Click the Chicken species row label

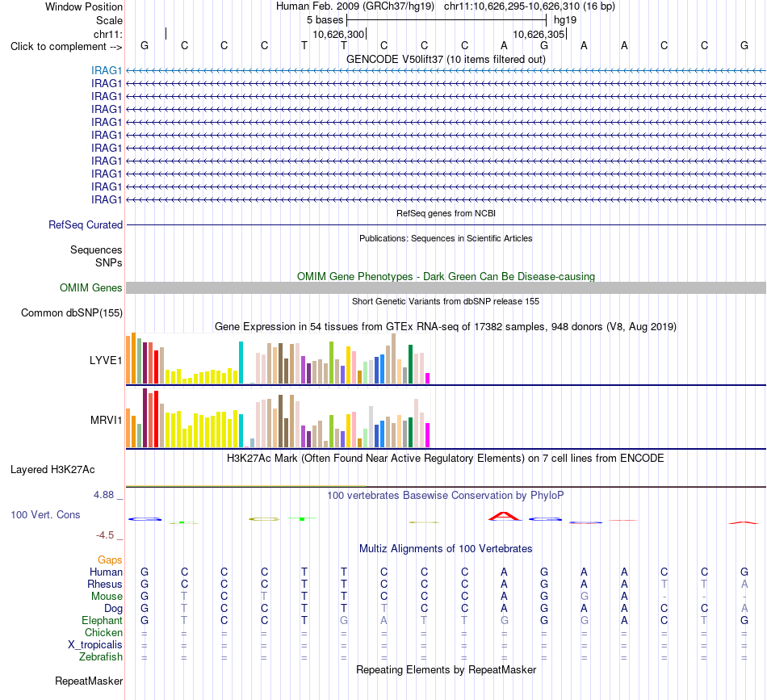(x=103, y=632)
